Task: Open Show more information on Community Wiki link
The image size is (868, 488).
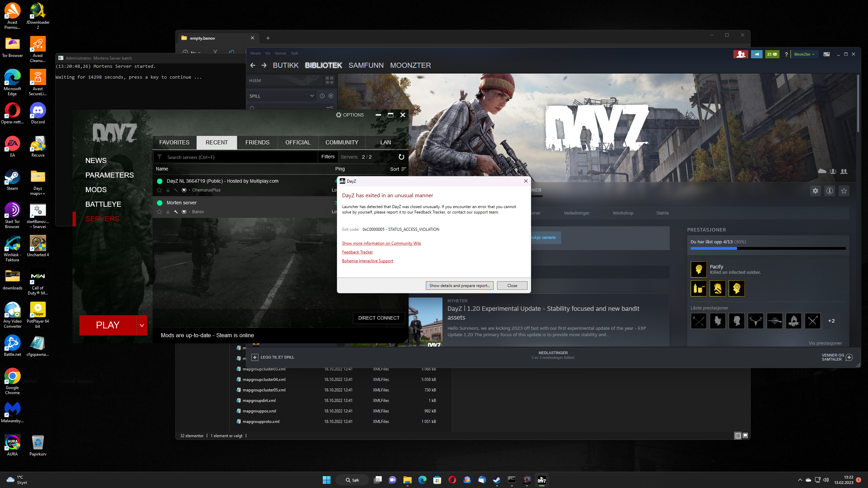Action: click(381, 243)
